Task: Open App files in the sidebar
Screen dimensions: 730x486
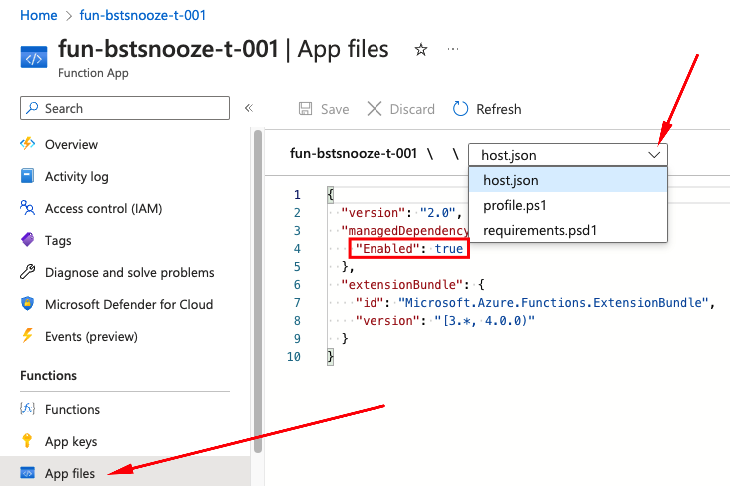Action: click(x=70, y=473)
